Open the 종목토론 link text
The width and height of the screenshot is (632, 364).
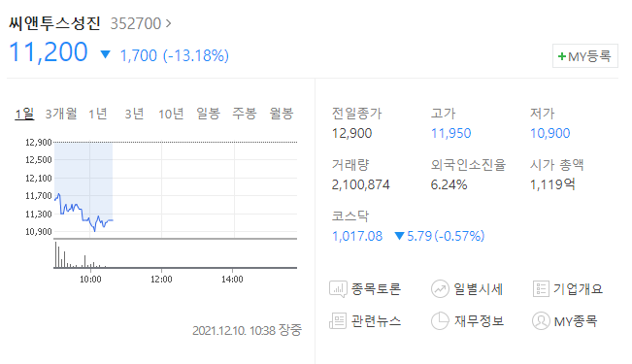pyautogui.click(x=376, y=289)
